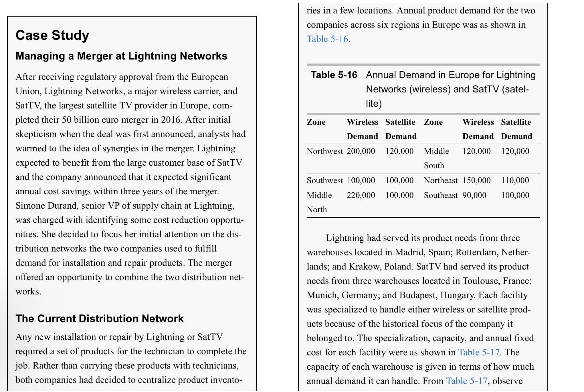Click the leftmost 'Zone' column header
Screen dimensions: 584x392
click(x=316, y=122)
